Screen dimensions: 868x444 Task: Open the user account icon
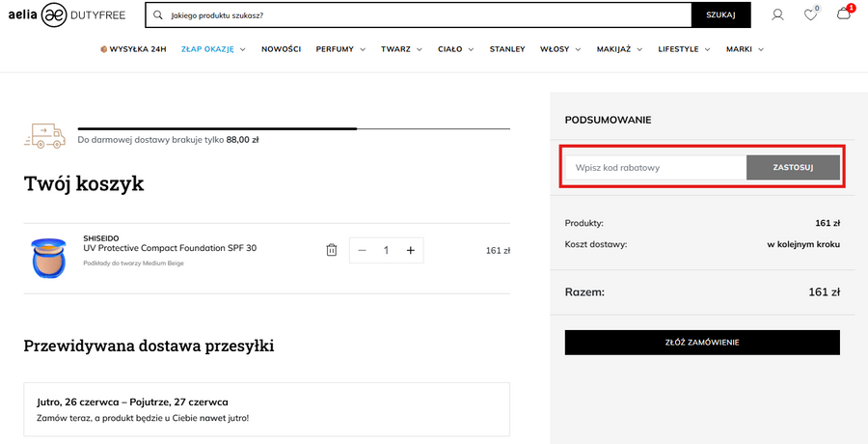click(x=777, y=14)
